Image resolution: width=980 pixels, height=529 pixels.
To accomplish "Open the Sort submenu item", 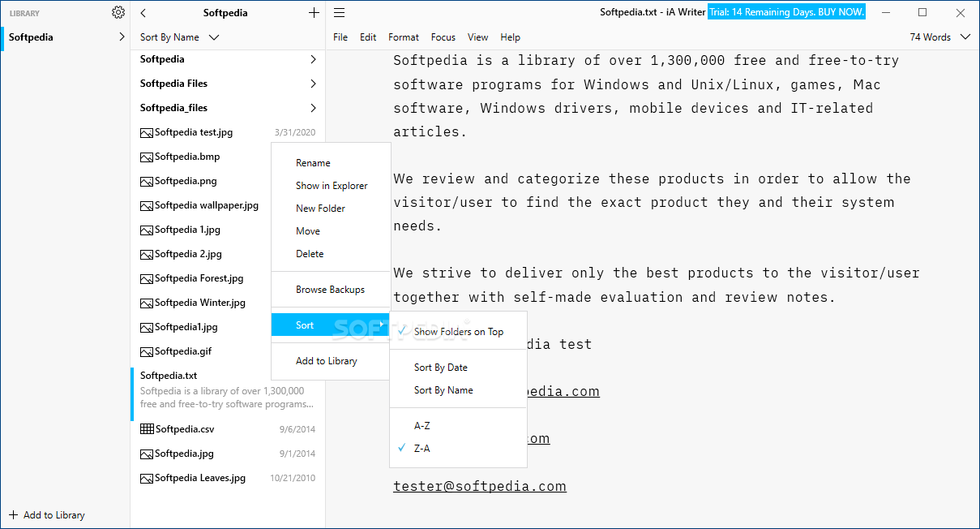I will (x=331, y=325).
